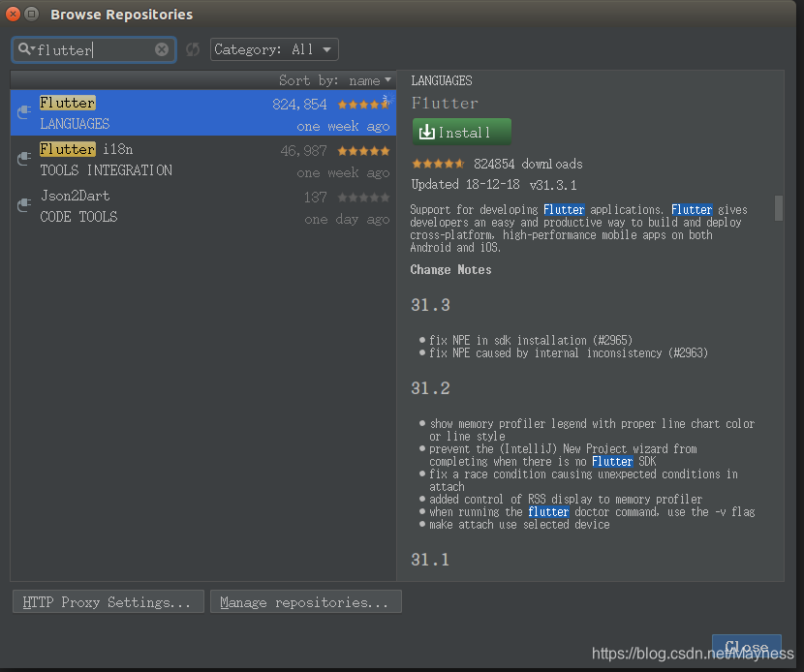
Task: Click the plugin icon beside Json2Dart
Action: tap(24, 205)
